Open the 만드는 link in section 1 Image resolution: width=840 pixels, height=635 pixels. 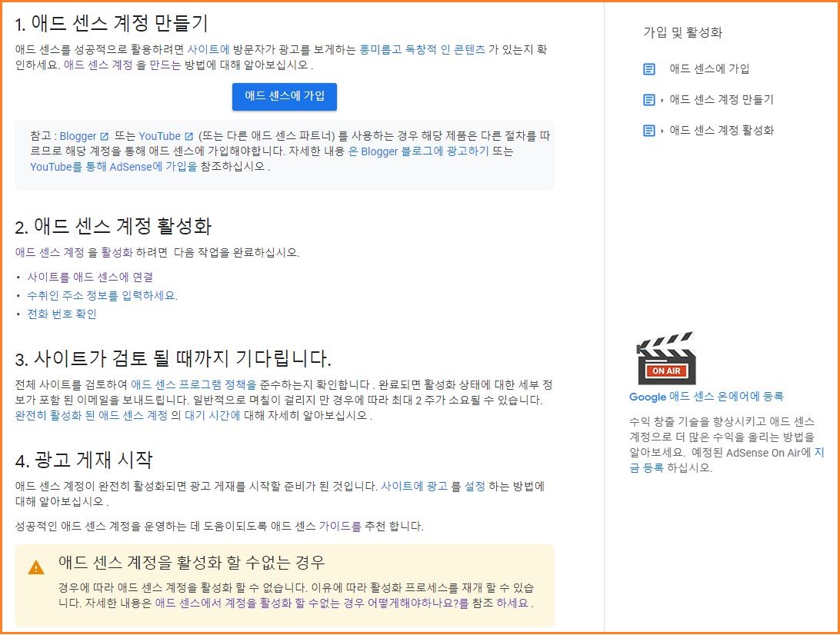click(165, 65)
